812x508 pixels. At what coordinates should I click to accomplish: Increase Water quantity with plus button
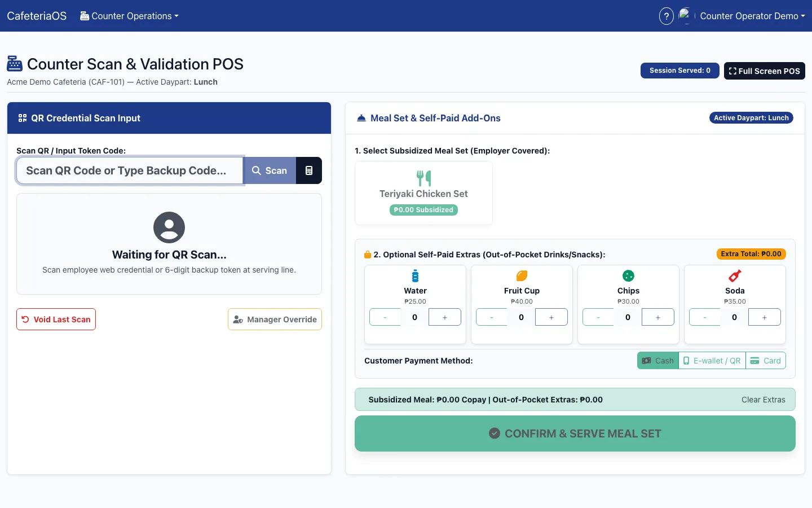pos(445,317)
